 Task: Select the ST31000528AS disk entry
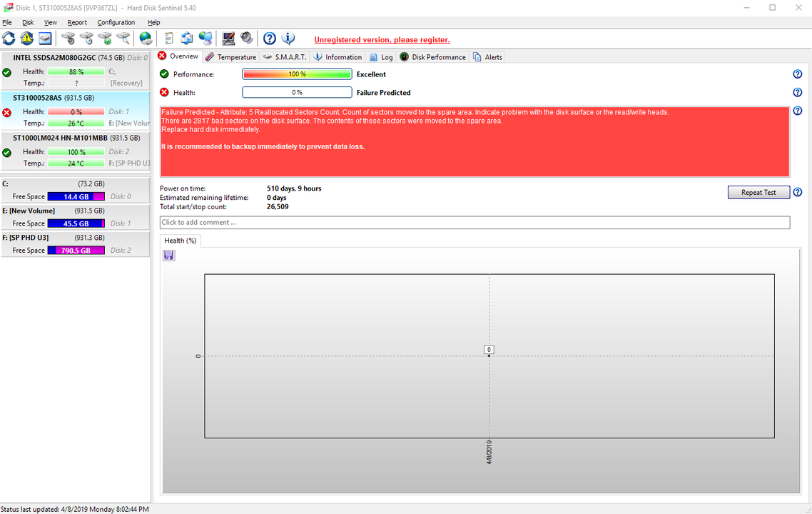pos(76,111)
